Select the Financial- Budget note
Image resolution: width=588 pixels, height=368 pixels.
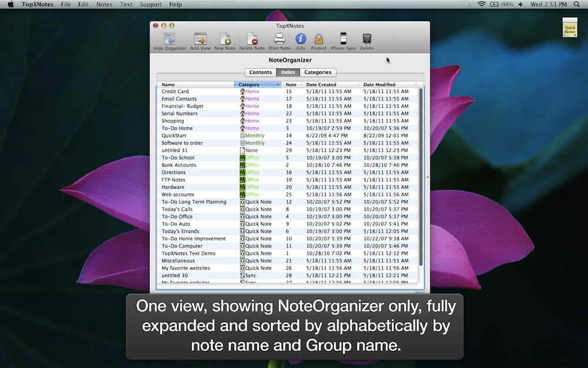click(288, 106)
